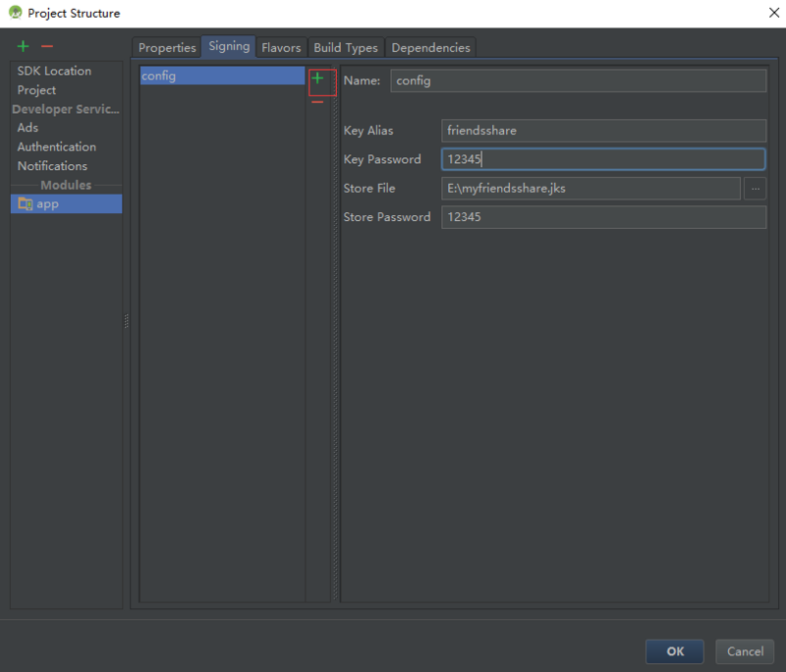This screenshot has height=672, width=786.
Task: Browse for Store File with ellipsis button
Action: click(755, 189)
